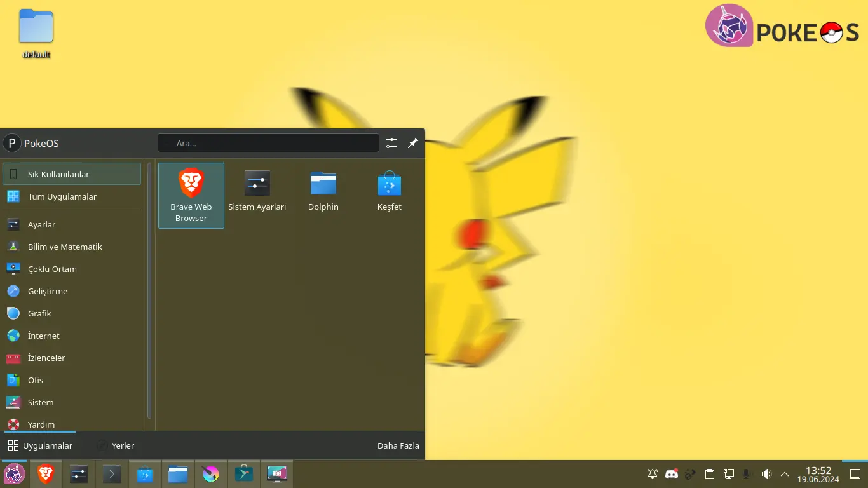
Task: Open the clipboard tray icon
Action: pyautogui.click(x=710, y=474)
